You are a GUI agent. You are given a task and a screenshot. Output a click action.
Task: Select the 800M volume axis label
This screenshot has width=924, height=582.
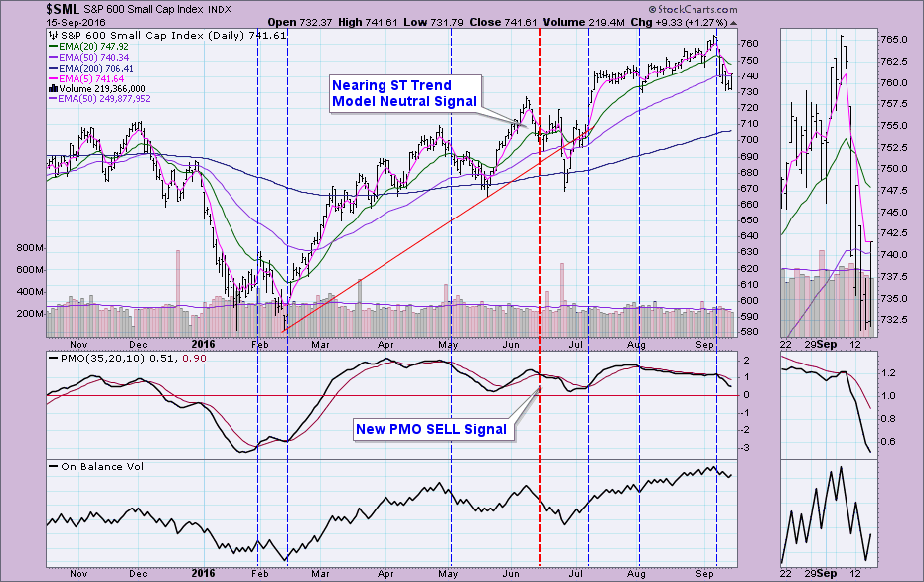click(x=31, y=248)
